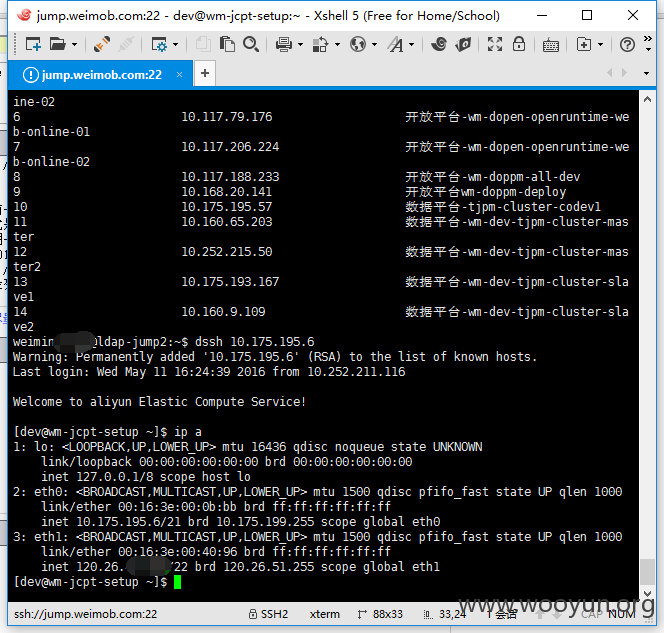Click IP address 10.160.65.203
The image size is (664, 633).
227,222
